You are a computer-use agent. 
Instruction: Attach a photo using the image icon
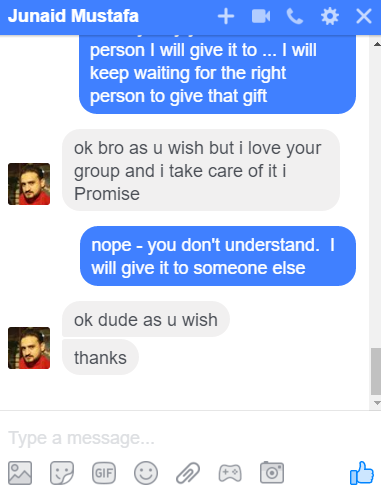(20, 473)
